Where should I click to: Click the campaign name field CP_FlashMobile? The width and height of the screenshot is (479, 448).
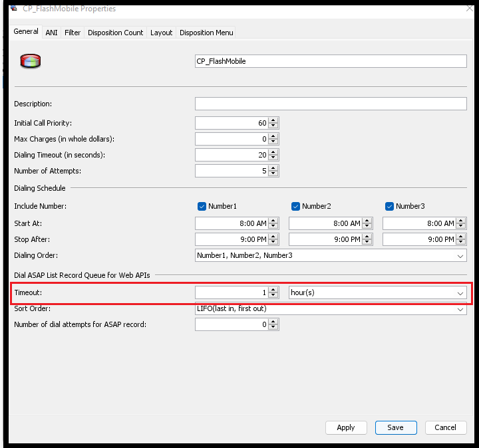click(331, 61)
